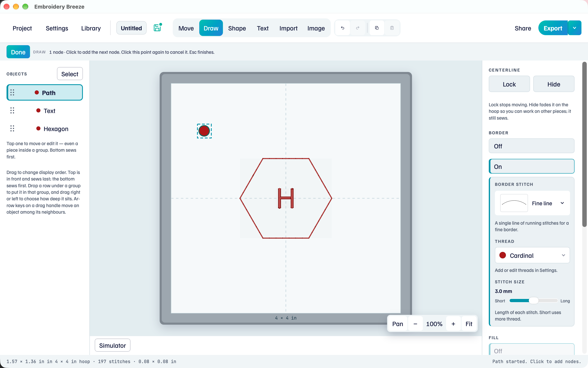588x368 pixels.
Task: Open the Library menu
Action: tap(91, 28)
